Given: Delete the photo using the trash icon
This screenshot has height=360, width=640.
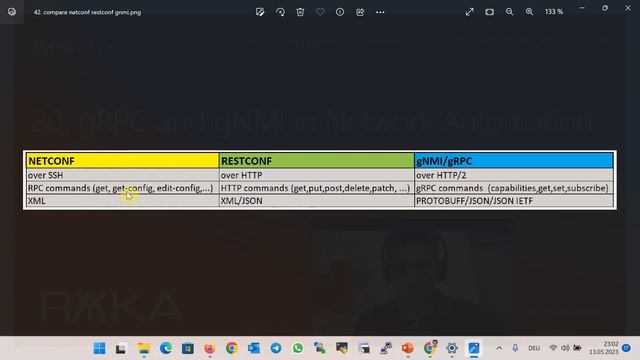Looking at the screenshot, I should [300, 12].
